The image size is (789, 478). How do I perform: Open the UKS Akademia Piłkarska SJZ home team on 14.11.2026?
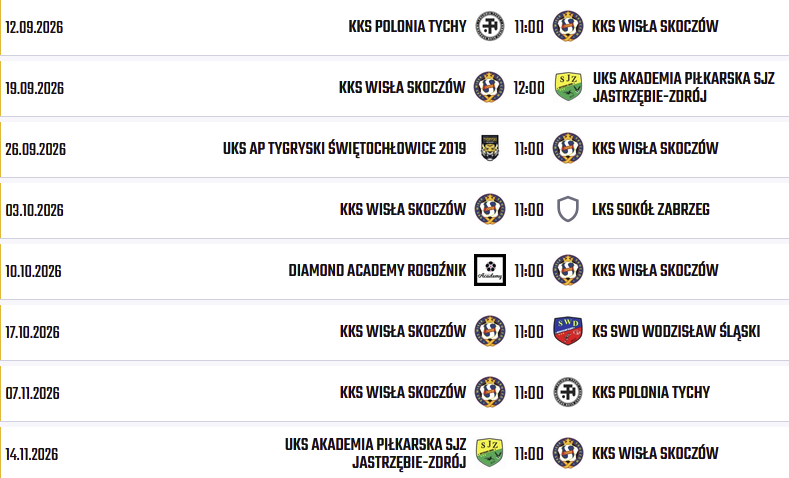point(376,453)
